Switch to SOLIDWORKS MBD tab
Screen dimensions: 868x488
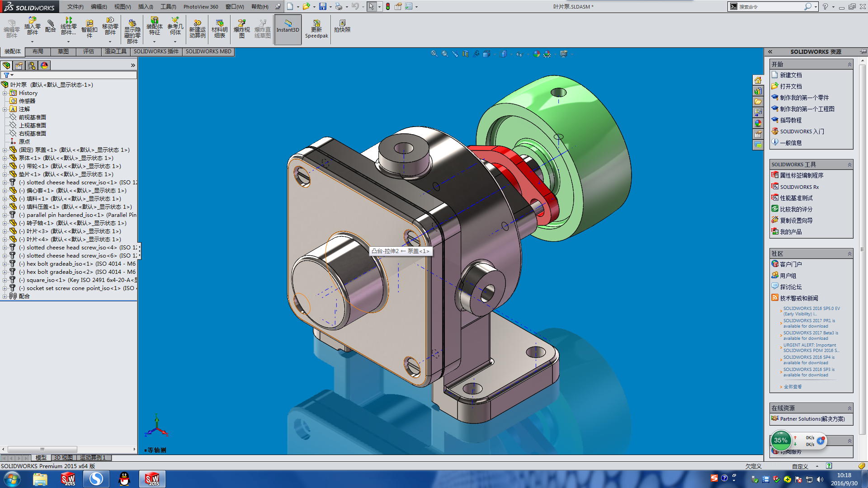tap(208, 52)
